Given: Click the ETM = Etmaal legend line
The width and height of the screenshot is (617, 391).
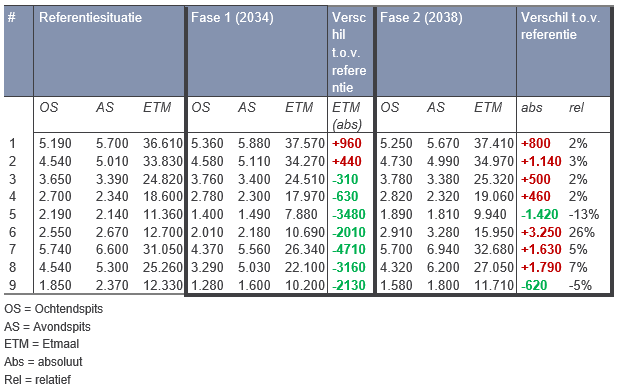Looking at the screenshot, I should pyautogui.click(x=42, y=344).
